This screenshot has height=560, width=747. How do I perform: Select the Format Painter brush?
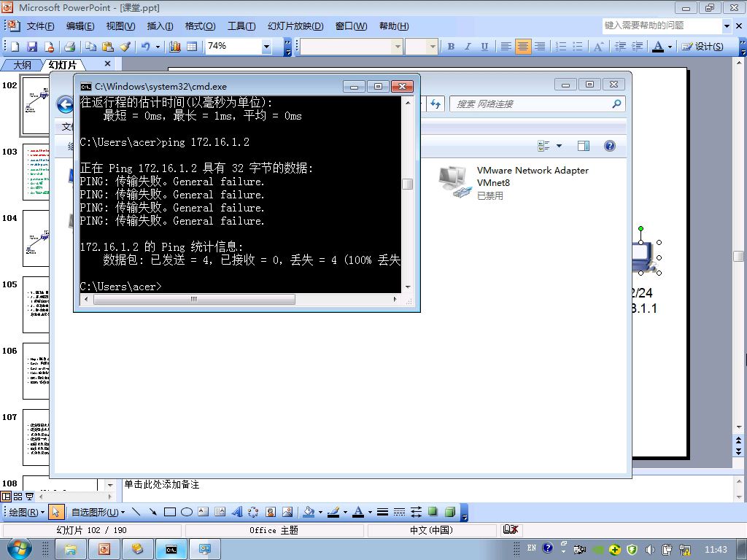125,46
